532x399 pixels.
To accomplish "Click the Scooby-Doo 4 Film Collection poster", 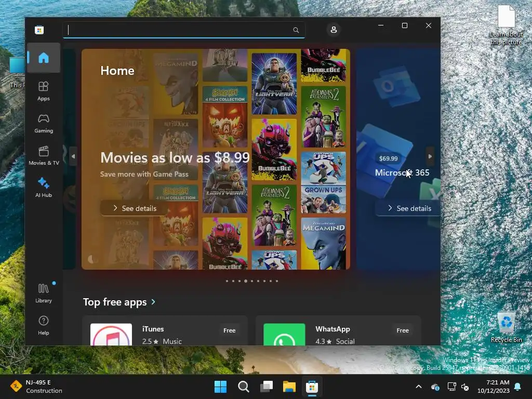I will tap(225, 117).
